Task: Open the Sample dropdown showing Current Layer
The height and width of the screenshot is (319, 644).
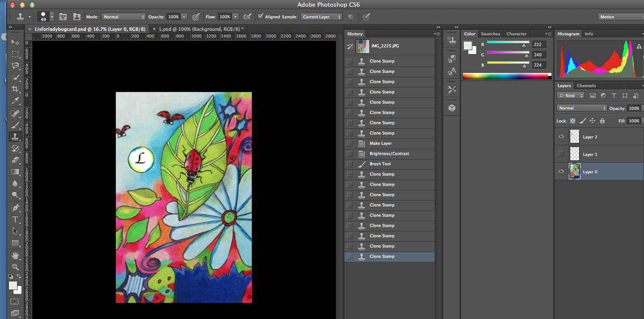Action: pos(321,17)
